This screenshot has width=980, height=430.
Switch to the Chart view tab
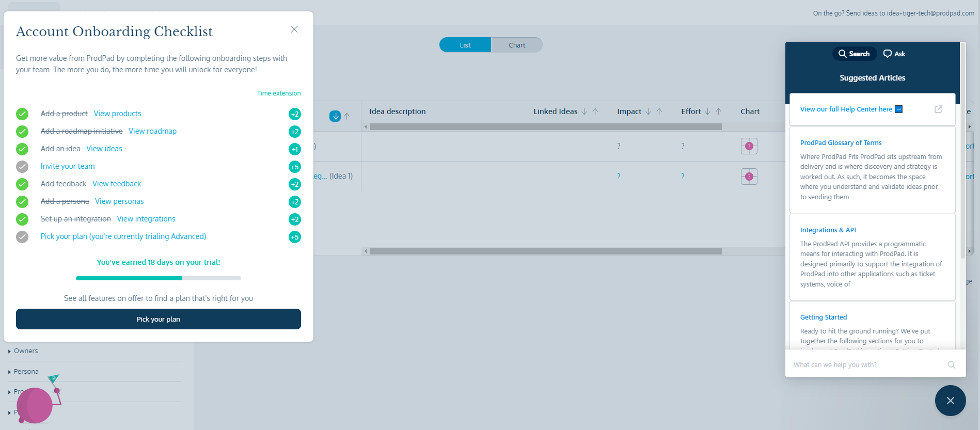point(517,45)
